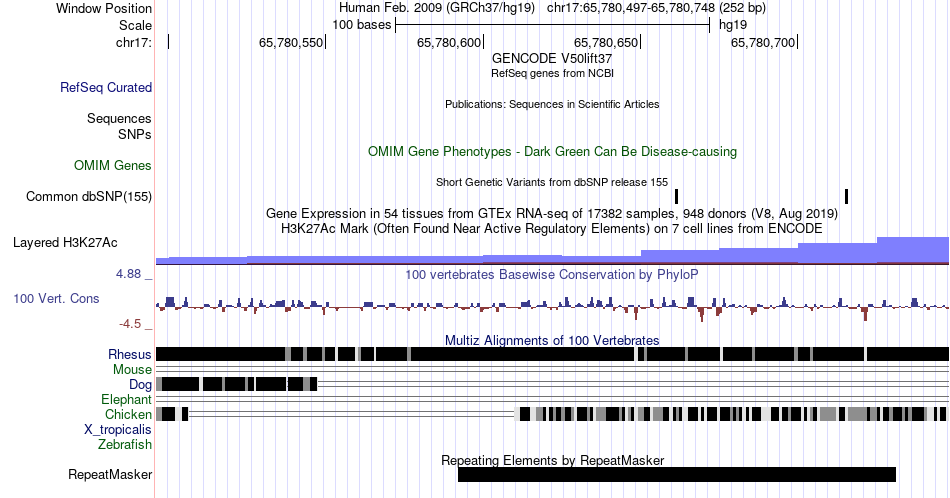This screenshot has width=950, height=498.
Task: Open the Layered H3K27Ac track label
Action: click(x=65, y=242)
